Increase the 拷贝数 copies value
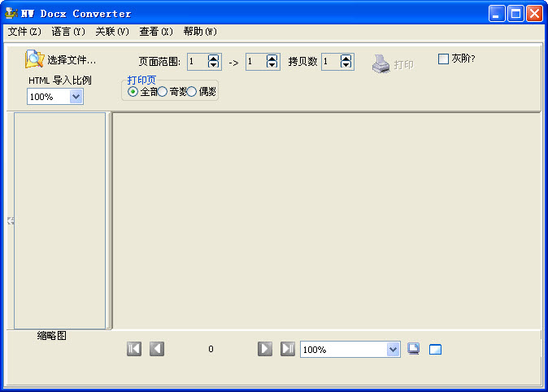Viewport: 548px width, 392px height. coord(346,58)
